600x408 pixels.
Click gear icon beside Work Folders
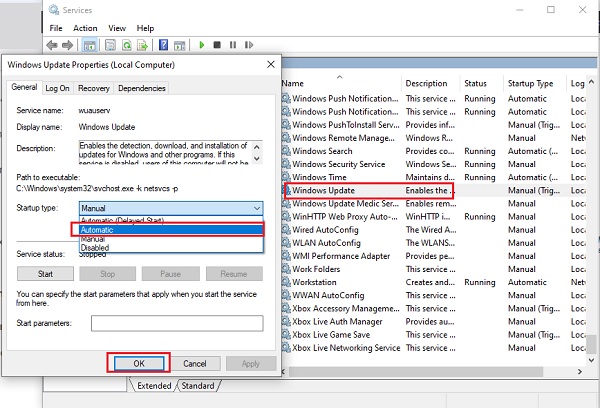pos(286,269)
